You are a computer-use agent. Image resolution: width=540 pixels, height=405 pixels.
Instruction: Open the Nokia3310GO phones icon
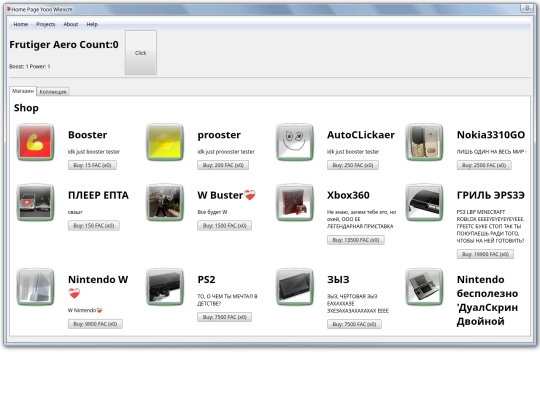coord(424,142)
